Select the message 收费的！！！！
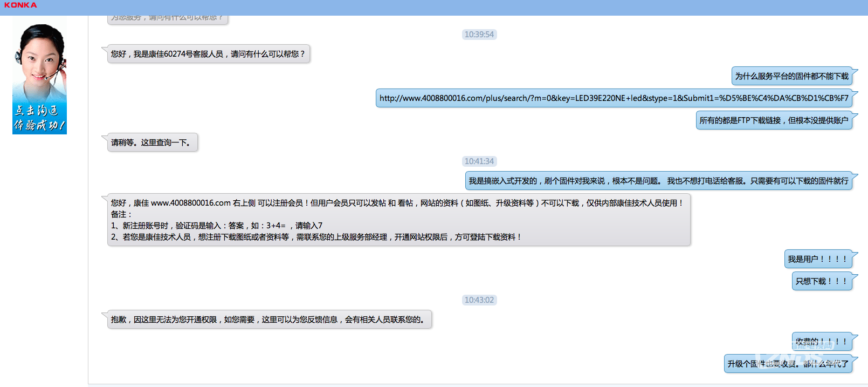Viewport: 868px width, 387px height. tap(822, 342)
